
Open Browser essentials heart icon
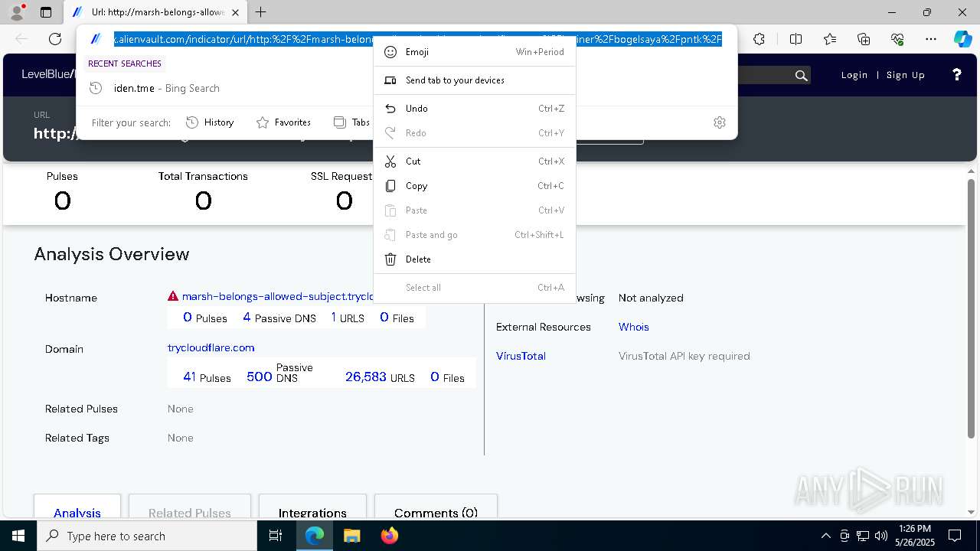tap(897, 39)
